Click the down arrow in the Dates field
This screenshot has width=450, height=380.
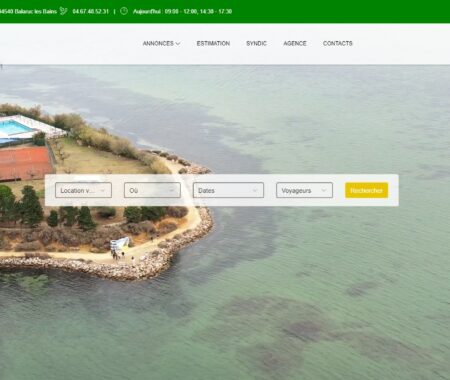coord(255,190)
